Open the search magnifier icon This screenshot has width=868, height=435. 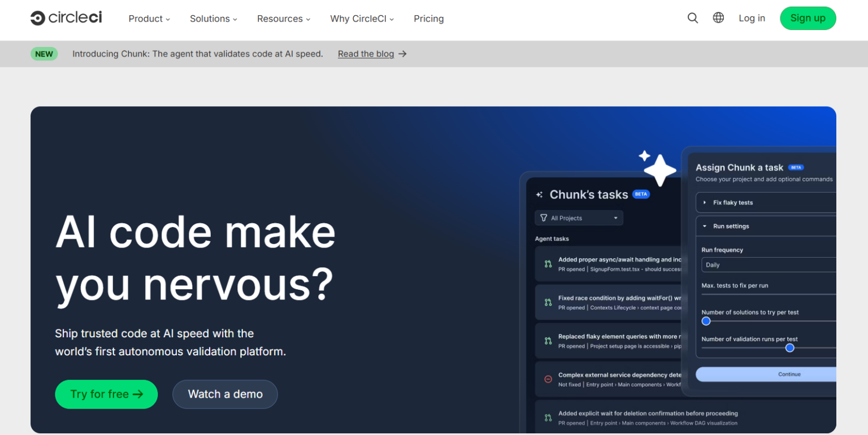692,18
